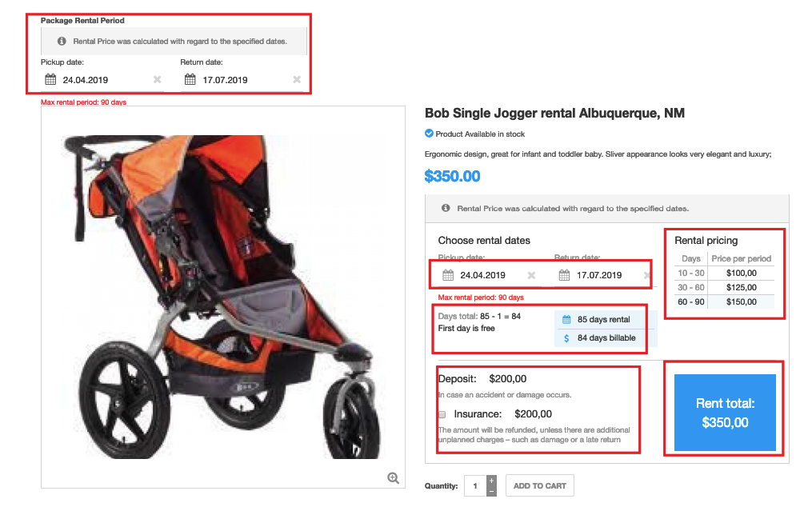Click the product title Bob Single Jogger rental
Image resolution: width=812 pixels, height=511 pixels.
pos(554,114)
